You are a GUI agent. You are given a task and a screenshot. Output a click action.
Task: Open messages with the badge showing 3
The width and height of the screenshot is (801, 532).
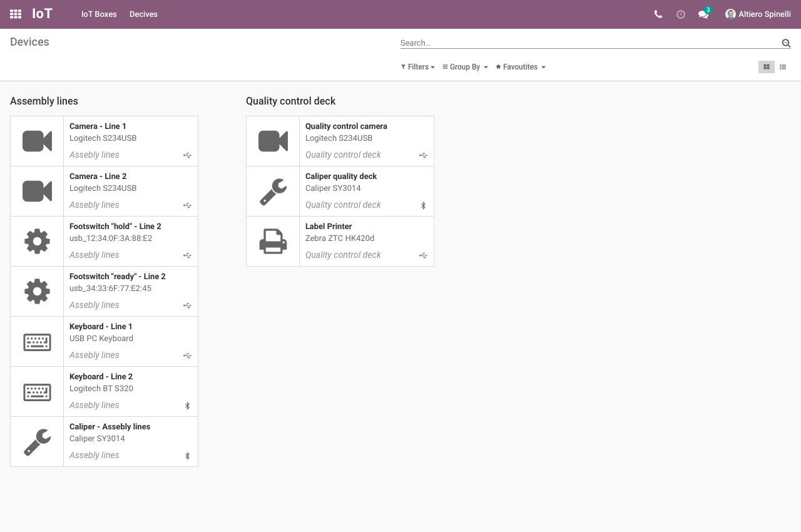pos(703,14)
